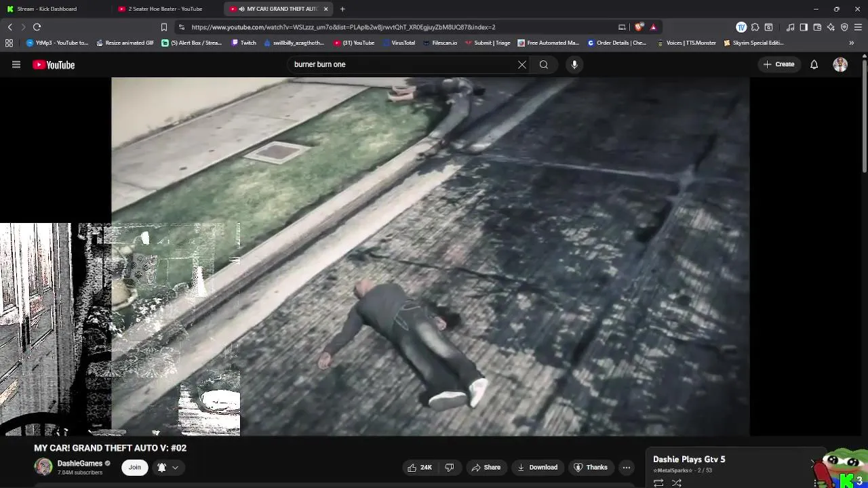Bookmark this page with the bookmark icon
Screen dimensions: 868x488
tap(164, 27)
